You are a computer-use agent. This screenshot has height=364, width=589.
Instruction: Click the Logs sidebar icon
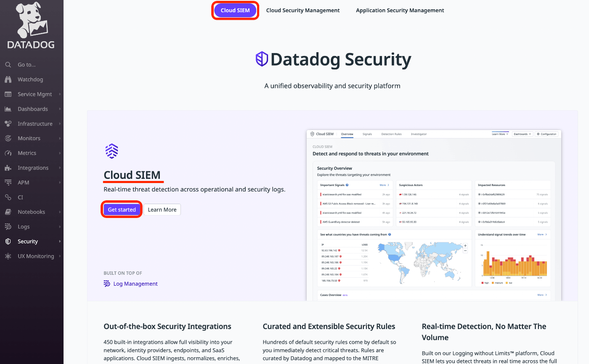click(8, 227)
